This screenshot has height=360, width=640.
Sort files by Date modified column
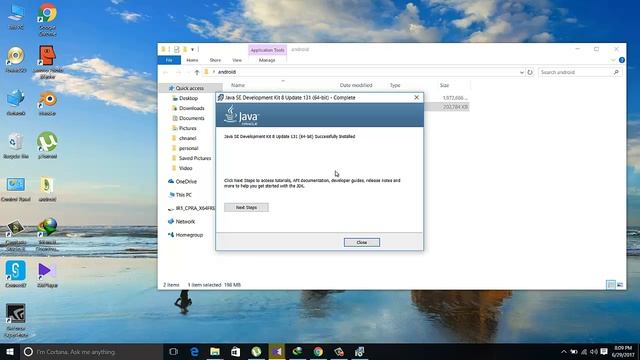pos(356,85)
